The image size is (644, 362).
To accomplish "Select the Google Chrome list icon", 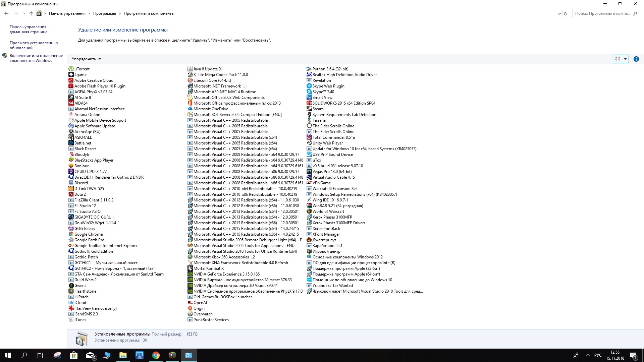I will click(71, 234).
